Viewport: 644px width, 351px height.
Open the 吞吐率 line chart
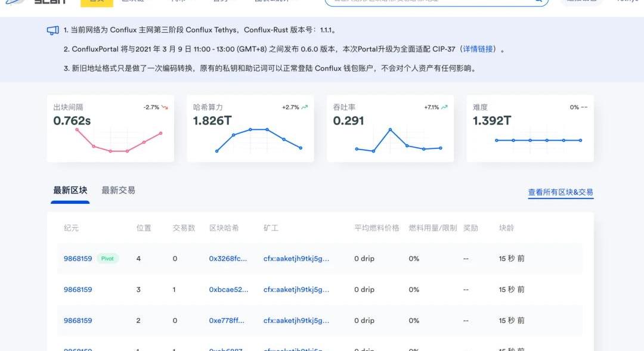pyautogui.click(x=398, y=141)
